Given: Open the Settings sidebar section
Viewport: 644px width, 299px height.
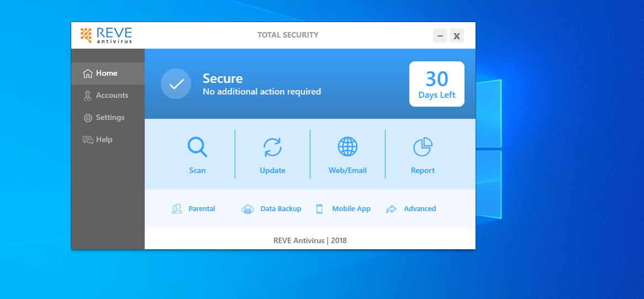Looking at the screenshot, I should 108,118.
